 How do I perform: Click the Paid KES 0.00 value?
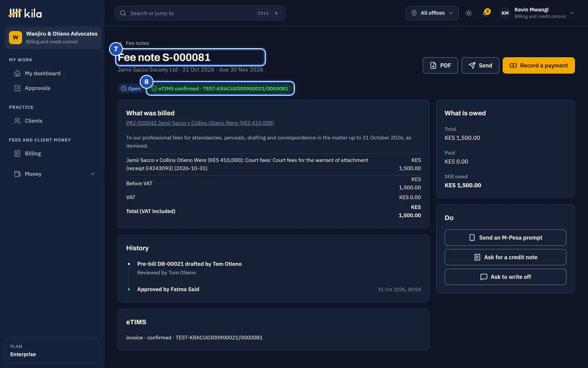(457, 162)
